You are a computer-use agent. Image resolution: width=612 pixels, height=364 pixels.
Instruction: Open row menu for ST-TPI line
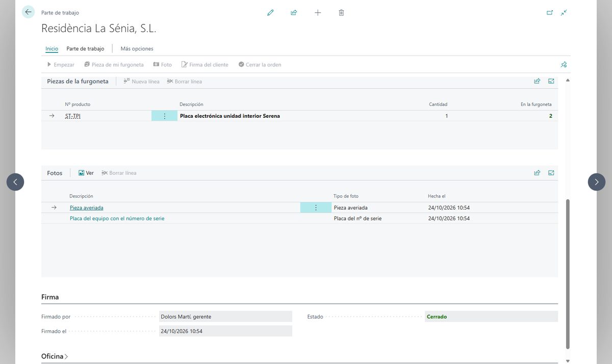tap(164, 116)
